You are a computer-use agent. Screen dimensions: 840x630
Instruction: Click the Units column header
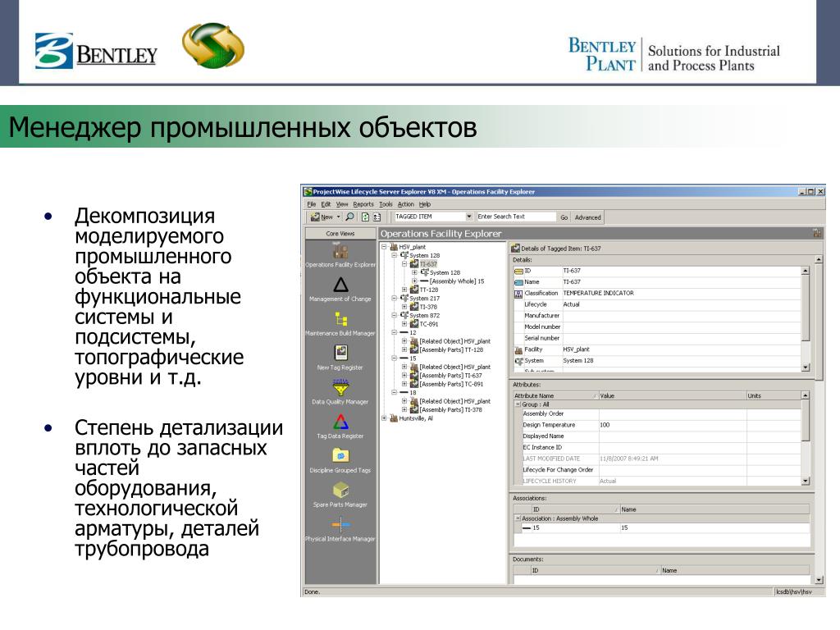pyautogui.click(x=774, y=396)
